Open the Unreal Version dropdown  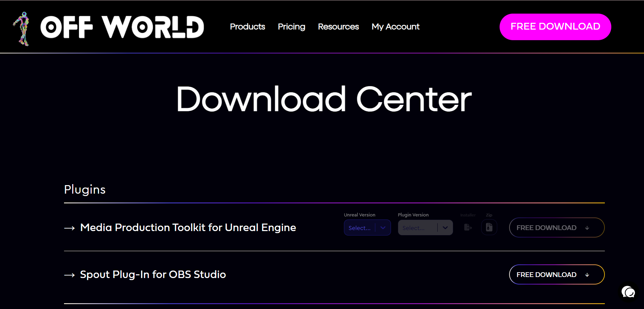click(367, 228)
